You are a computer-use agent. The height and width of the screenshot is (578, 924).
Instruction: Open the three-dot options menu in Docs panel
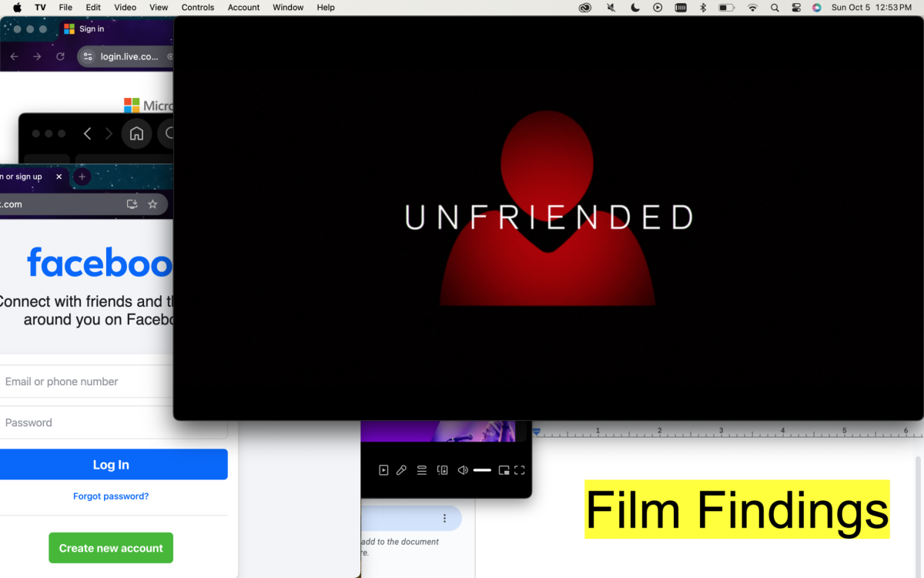[x=444, y=518]
